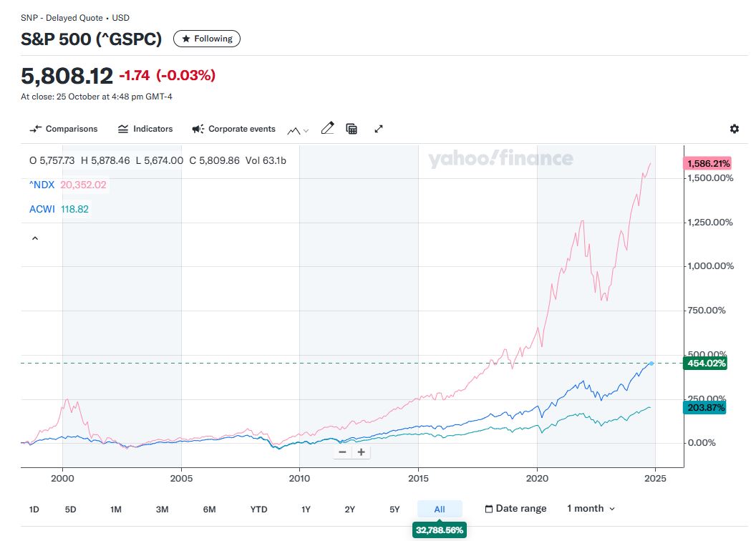Open the Comparisons tool
This screenshot has width=756, height=541.
(x=63, y=129)
